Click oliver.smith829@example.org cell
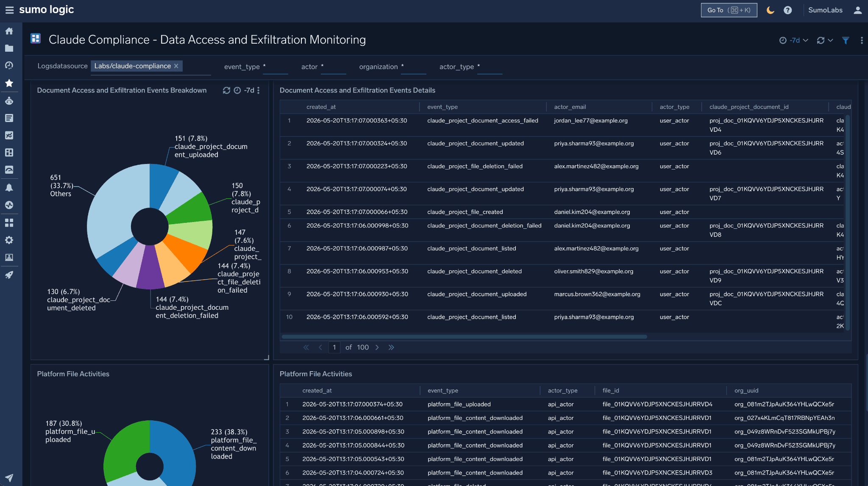This screenshot has width=868, height=486. click(x=594, y=272)
